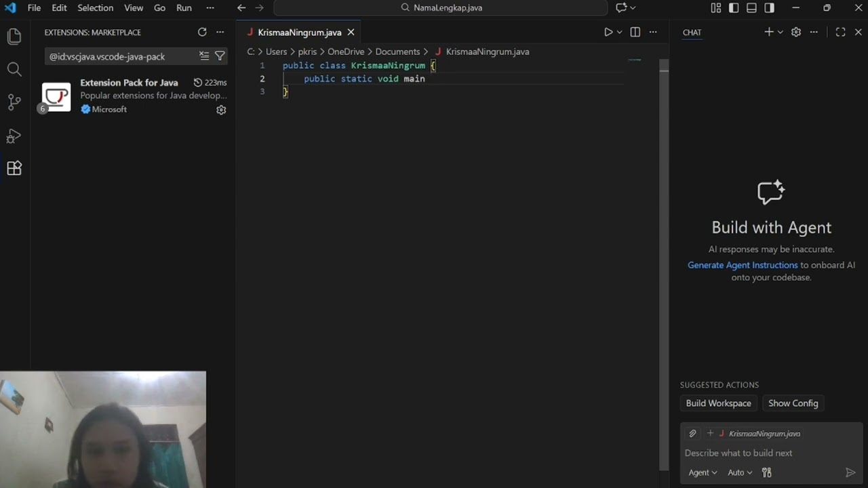
Task: Open the Go menu
Action: (159, 8)
